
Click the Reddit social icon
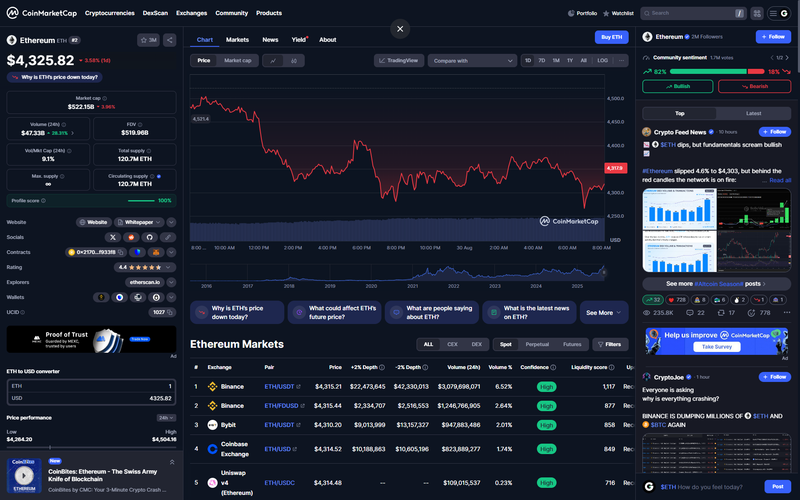point(130,237)
